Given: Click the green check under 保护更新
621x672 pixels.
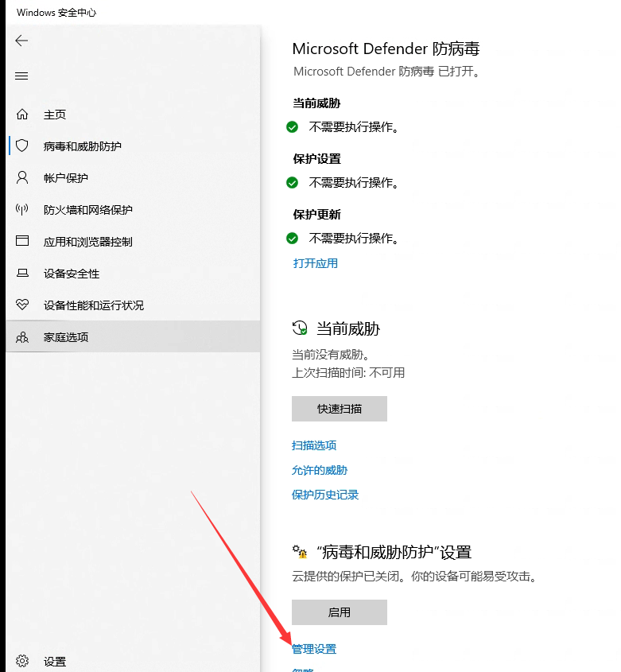Looking at the screenshot, I should coord(293,238).
